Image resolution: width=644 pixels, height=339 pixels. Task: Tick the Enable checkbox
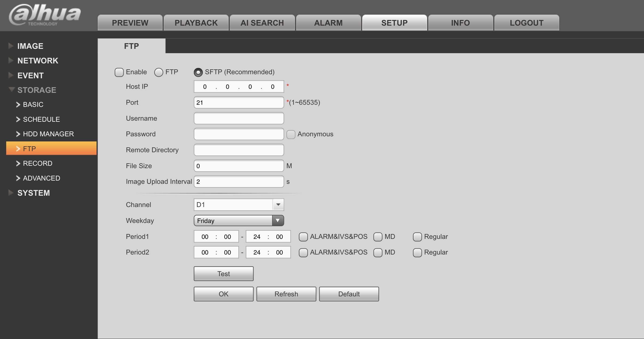pyautogui.click(x=119, y=72)
